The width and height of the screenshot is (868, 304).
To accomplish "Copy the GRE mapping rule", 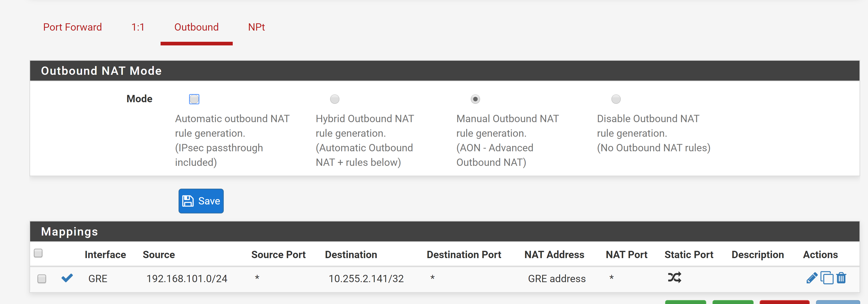I will point(826,278).
